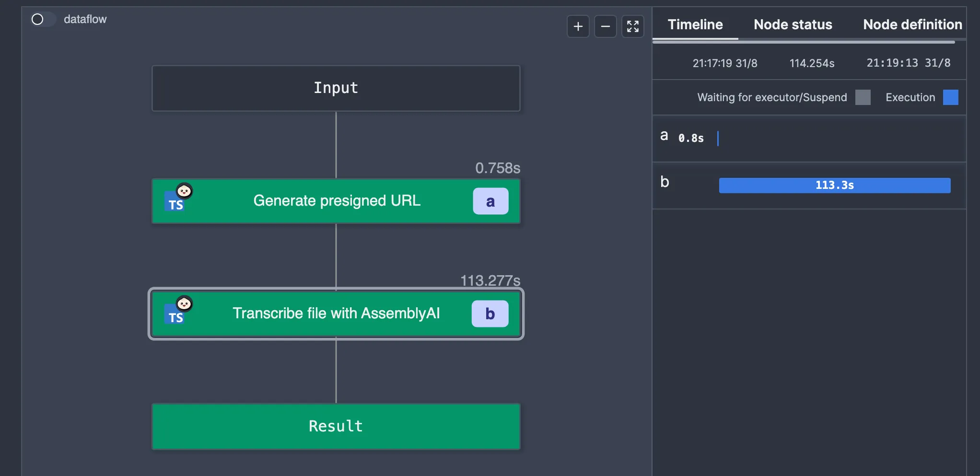Click the zoom in plus icon
Screen dimensions: 980x476
[x=578, y=26]
